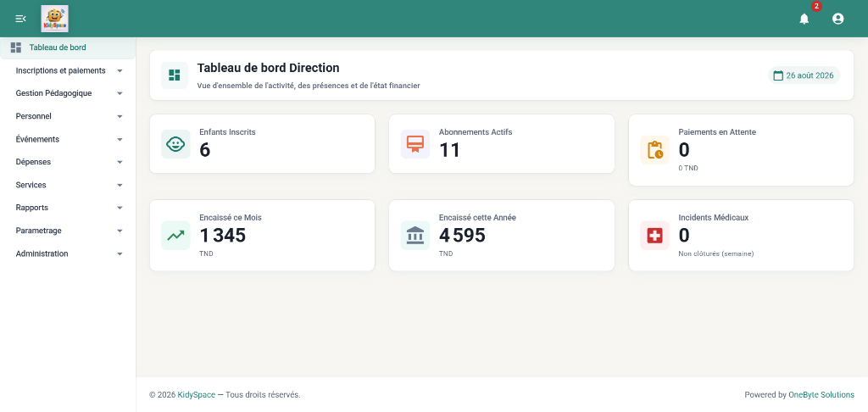Click the KidySpace logo
Image resolution: width=868 pixels, height=412 pixels.
tap(55, 19)
